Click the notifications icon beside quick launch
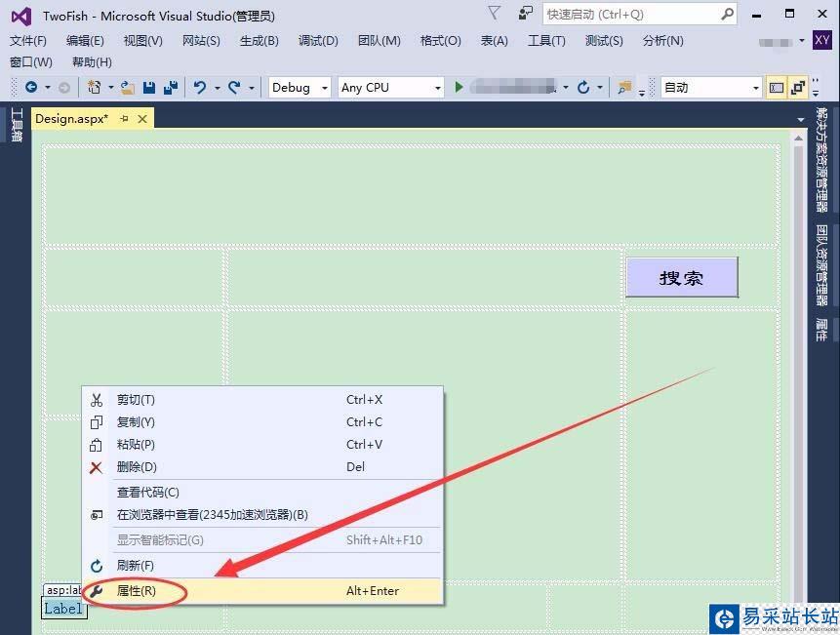Screen dimensions: 840x635 (526, 14)
